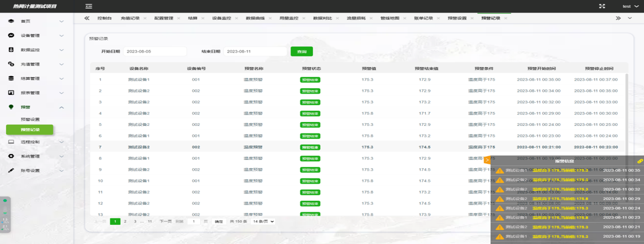Click 预警结束 status badge in row 1
This screenshot has height=244, width=644.
point(310,80)
